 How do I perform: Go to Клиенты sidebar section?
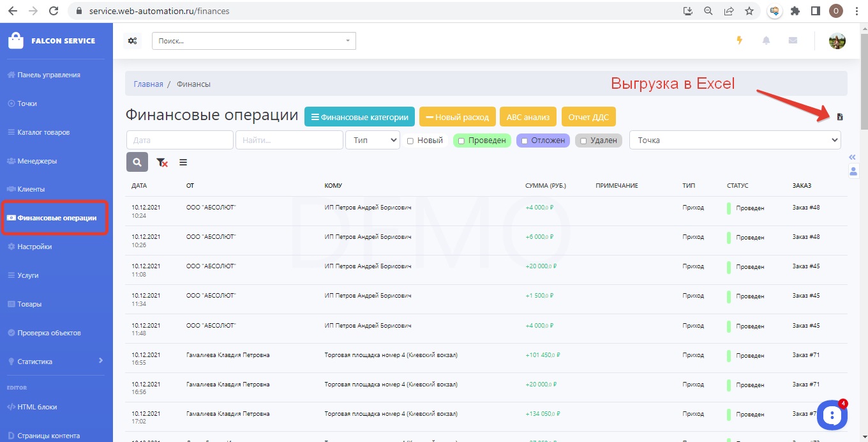(x=31, y=189)
